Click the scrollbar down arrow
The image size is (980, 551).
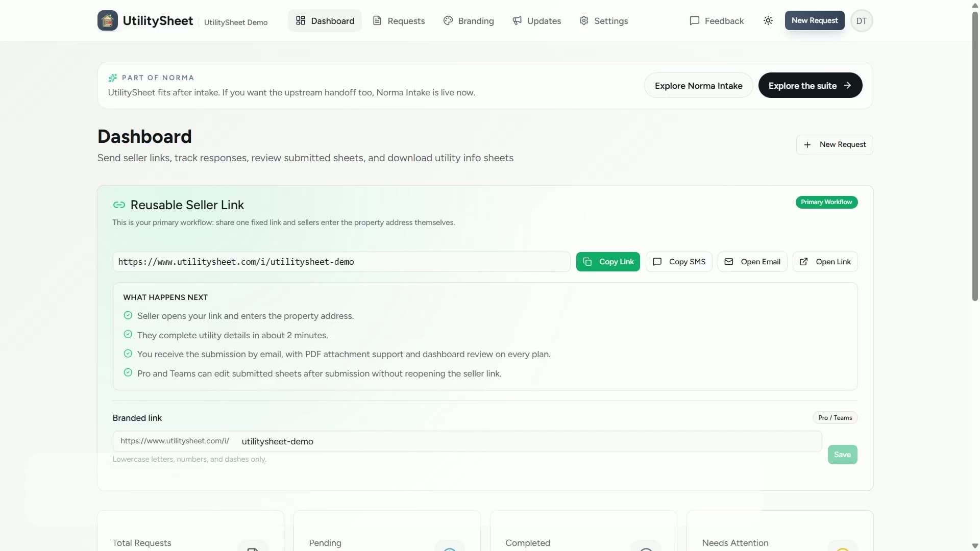point(975,546)
